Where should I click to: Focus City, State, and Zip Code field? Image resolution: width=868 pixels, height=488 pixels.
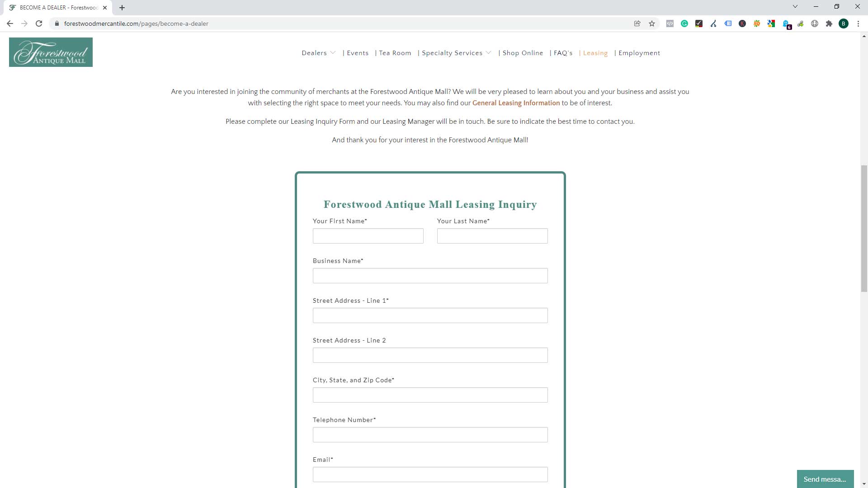point(430,395)
